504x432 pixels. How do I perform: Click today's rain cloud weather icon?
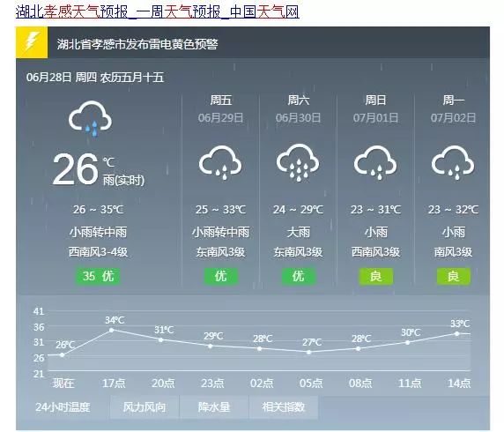coord(90,118)
